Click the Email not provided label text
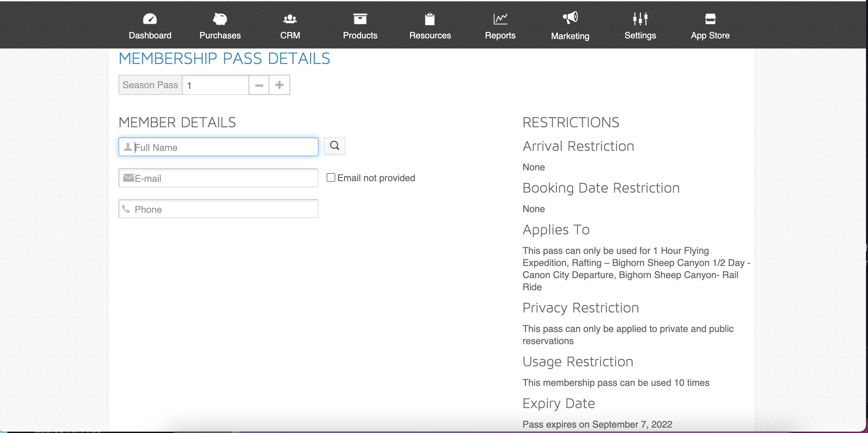The height and width of the screenshot is (433, 868). point(376,178)
